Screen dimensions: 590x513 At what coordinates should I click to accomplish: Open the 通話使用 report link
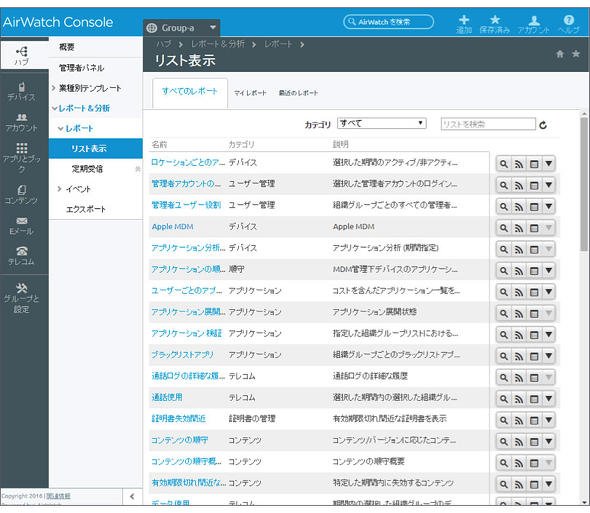point(167,397)
